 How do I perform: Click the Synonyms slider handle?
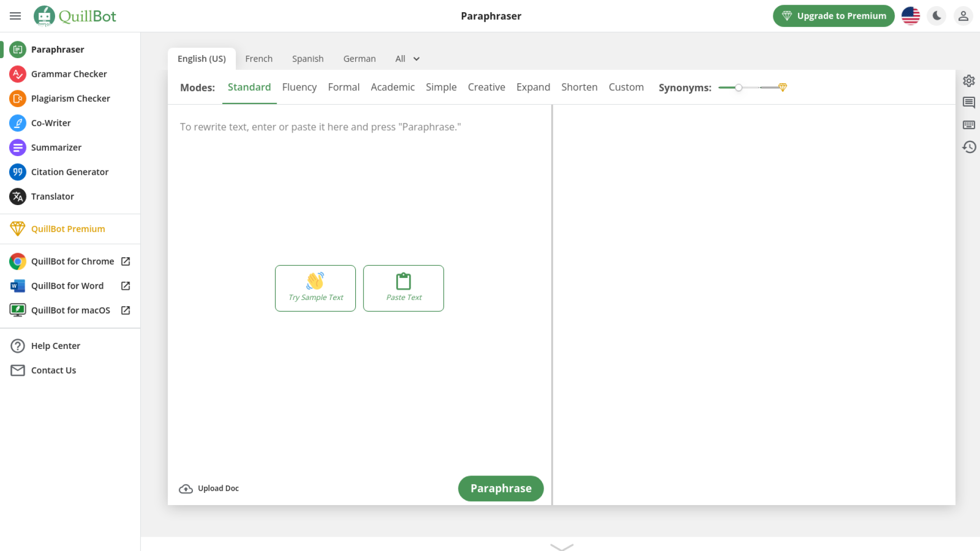point(739,88)
